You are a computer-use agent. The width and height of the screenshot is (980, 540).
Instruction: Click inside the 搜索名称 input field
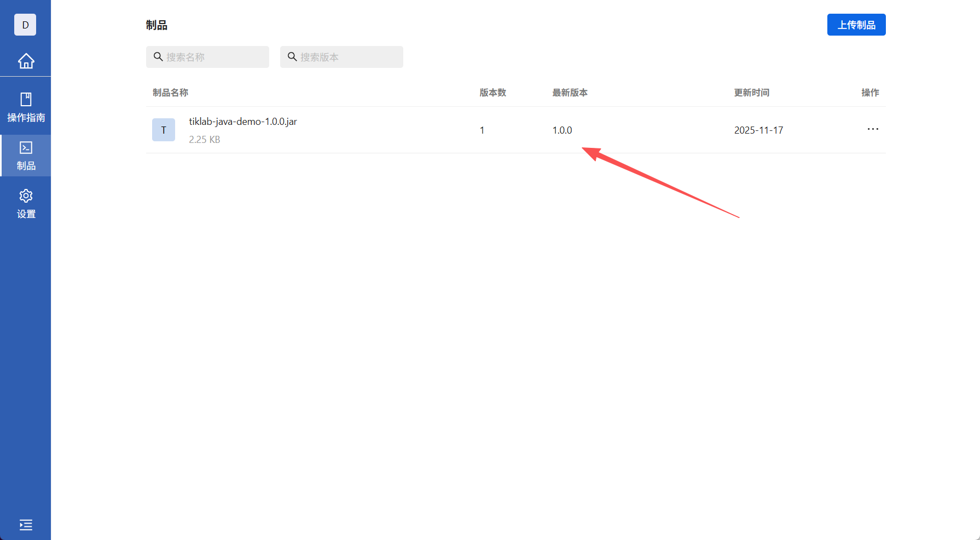pyautogui.click(x=213, y=56)
